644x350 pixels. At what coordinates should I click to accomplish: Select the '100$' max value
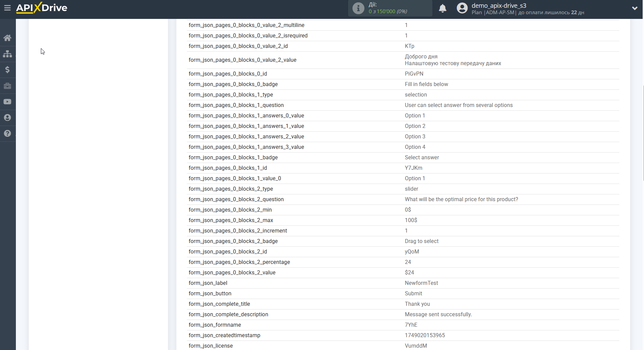[411, 220]
